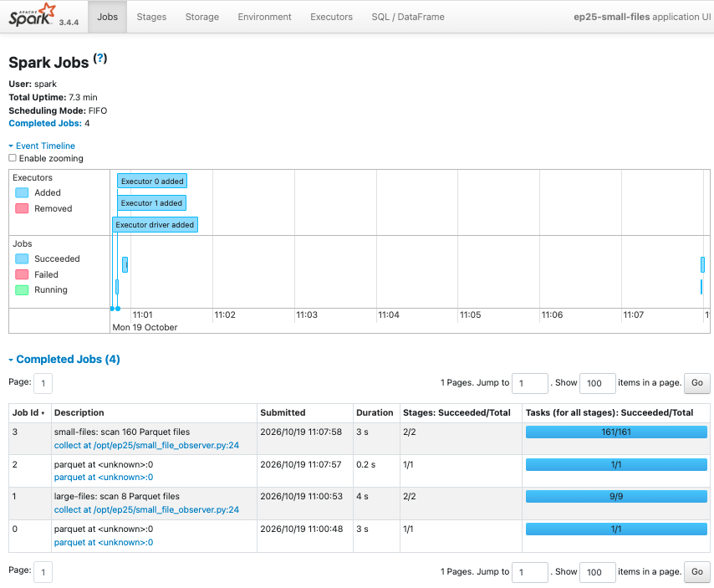Collapse the Completed Jobs (4) section
This screenshot has width=714, height=588.
[x=64, y=360]
